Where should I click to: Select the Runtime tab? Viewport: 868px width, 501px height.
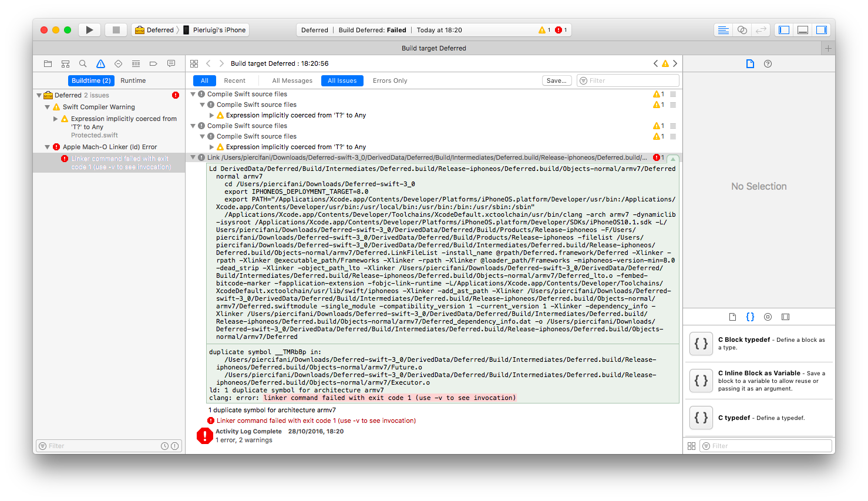[133, 80]
